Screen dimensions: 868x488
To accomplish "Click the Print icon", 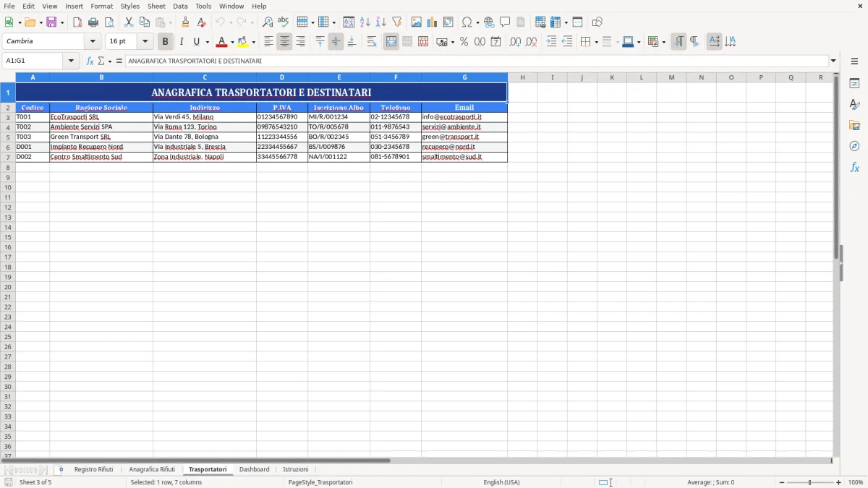I will 93,22.
